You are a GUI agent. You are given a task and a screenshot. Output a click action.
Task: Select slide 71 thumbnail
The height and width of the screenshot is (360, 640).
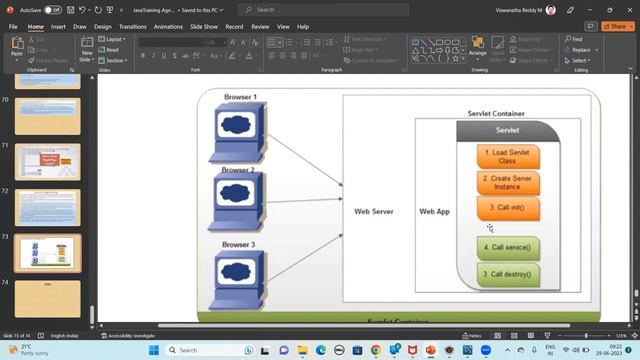[x=48, y=162]
